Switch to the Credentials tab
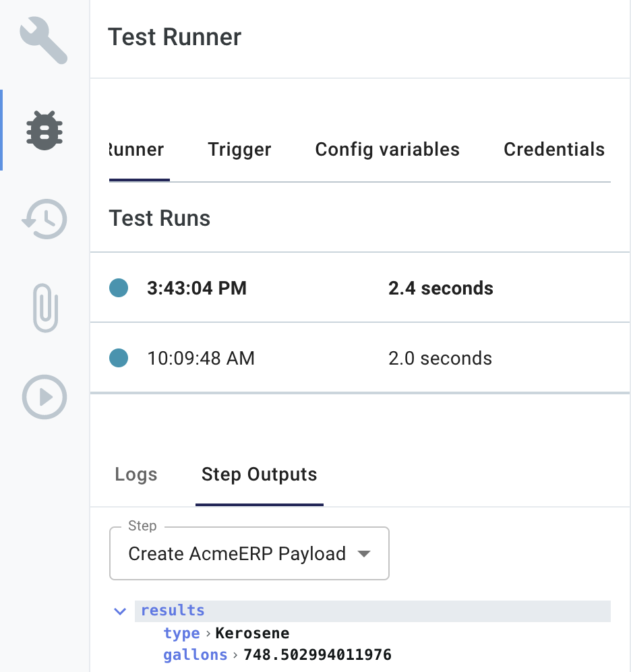 coord(553,150)
